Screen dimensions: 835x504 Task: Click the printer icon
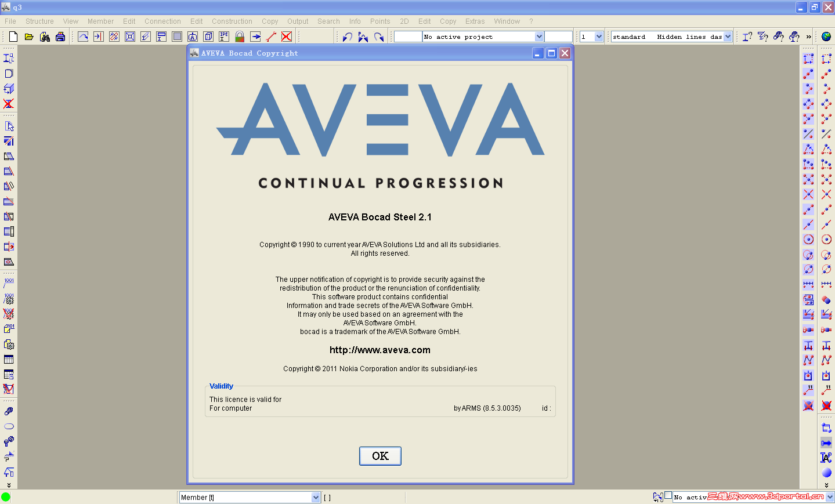click(x=60, y=37)
